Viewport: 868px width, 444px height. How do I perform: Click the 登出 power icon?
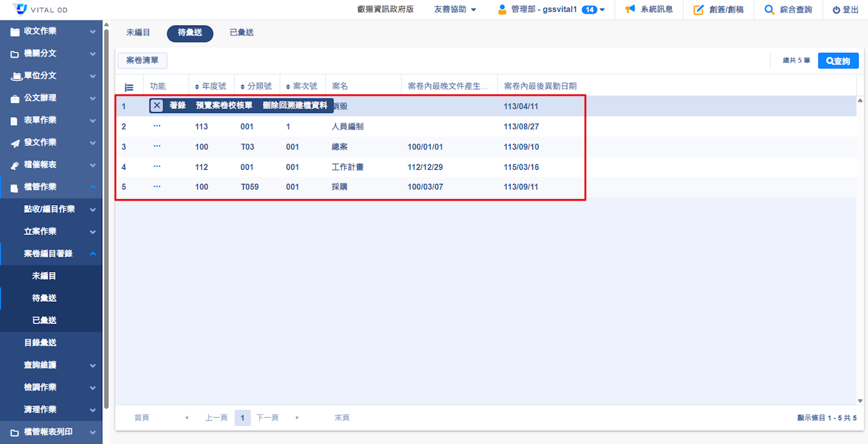pos(836,10)
